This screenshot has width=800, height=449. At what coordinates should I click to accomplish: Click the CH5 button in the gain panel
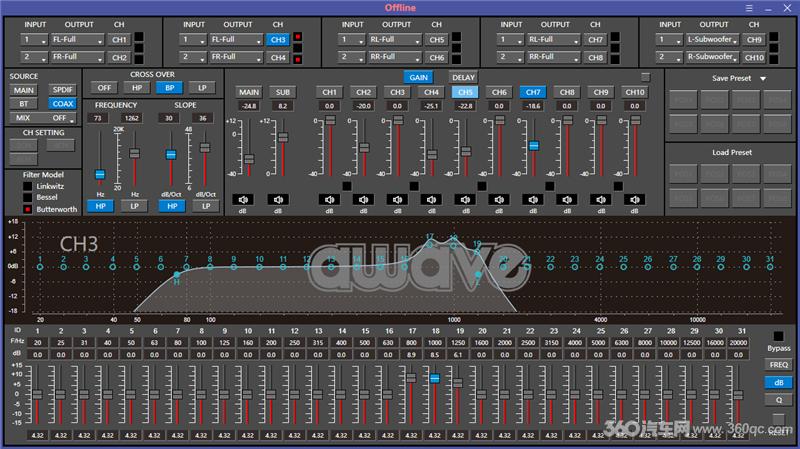point(465,92)
